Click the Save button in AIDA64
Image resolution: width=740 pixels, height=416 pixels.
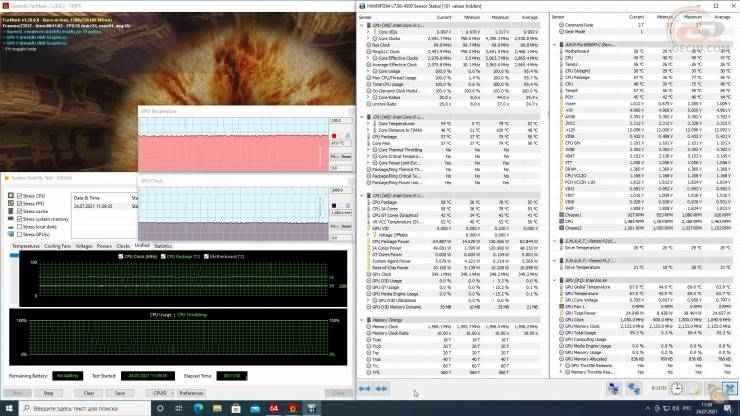pyautogui.click(x=119, y=393)
